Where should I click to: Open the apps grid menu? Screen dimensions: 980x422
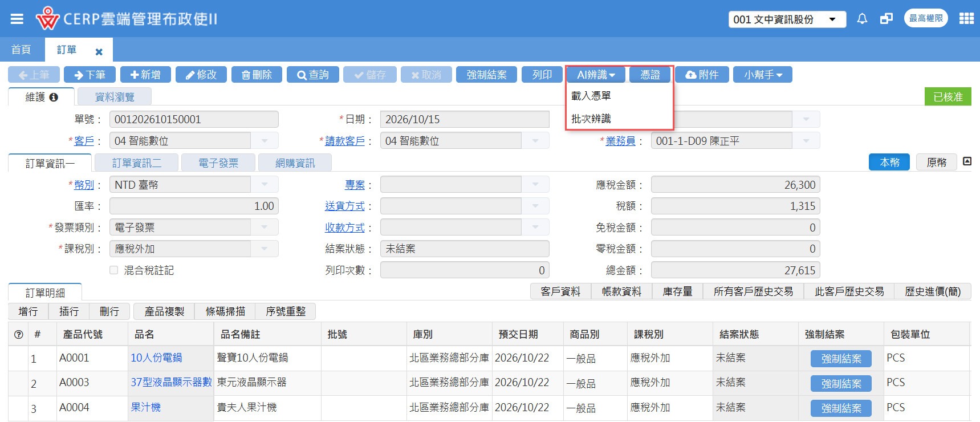[x=966, y=18]
